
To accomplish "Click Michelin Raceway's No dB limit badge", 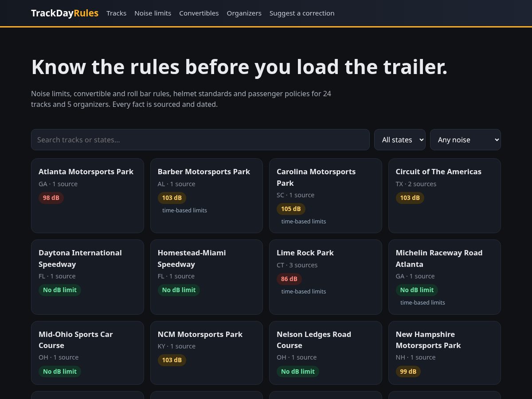I will point(417,290).
